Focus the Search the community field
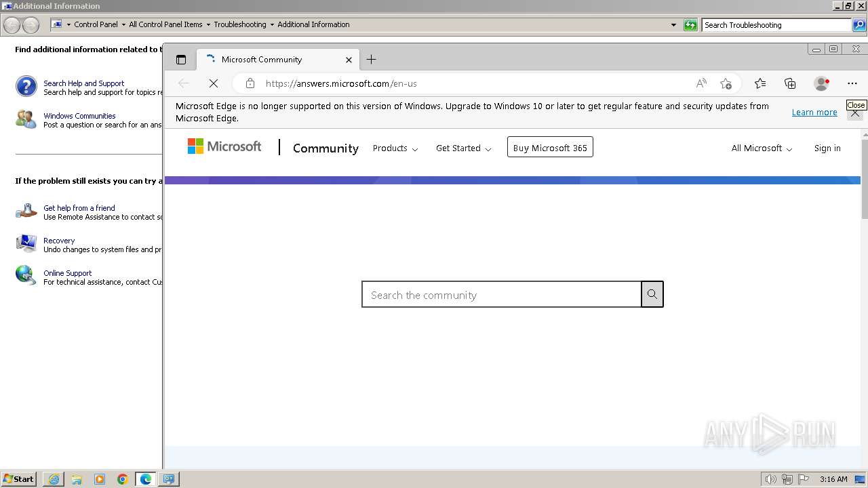 coord(502,294)
